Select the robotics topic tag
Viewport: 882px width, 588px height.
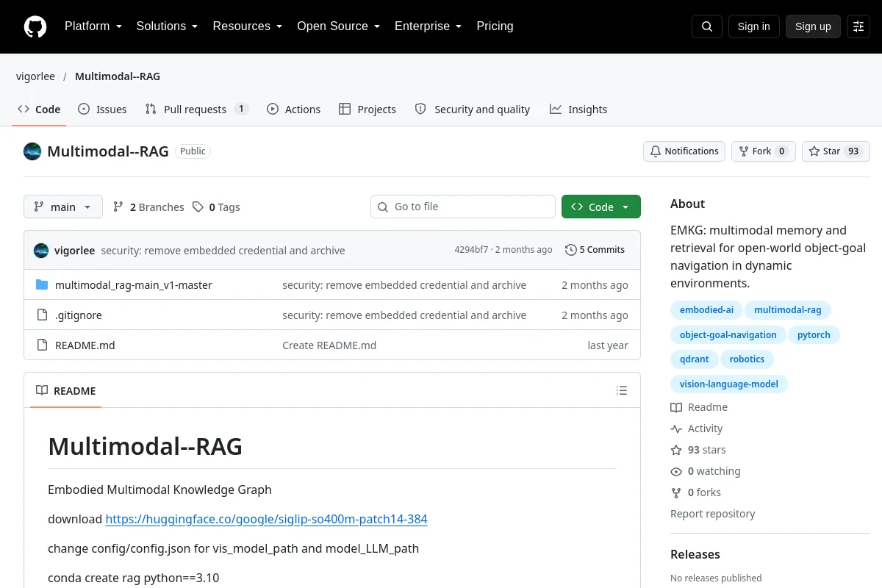(x=747, y=359)
